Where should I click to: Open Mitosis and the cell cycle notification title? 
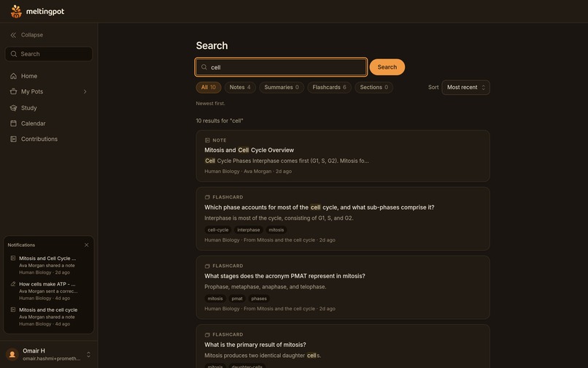48,310
